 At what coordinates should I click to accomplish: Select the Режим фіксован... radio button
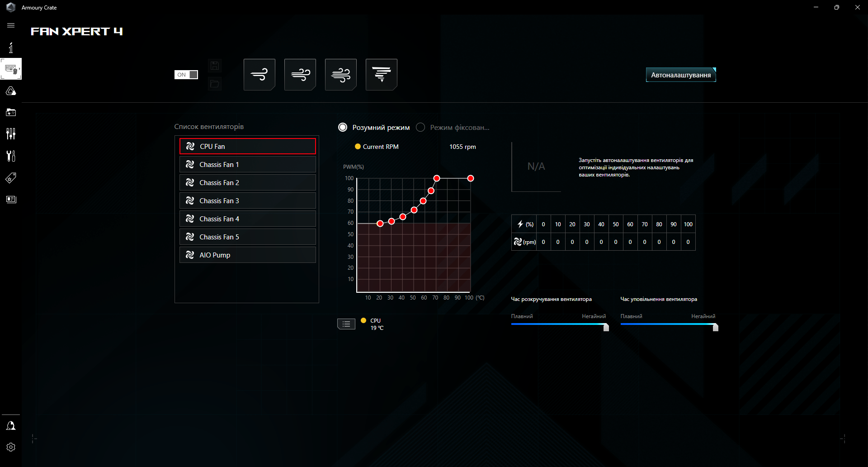pyautogui.click(x=420, y=127)
